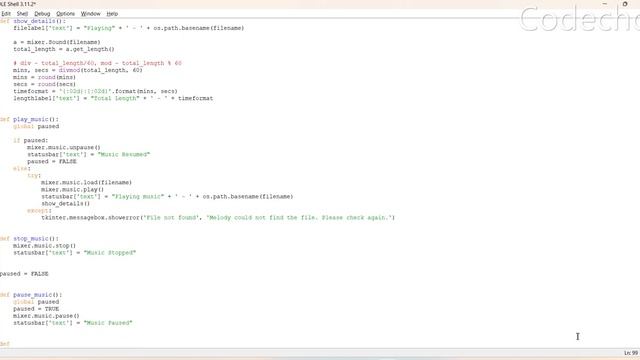Click the 'Music Stopped' statusbar line
Screen dimensions: 640x360
[74, 253]
